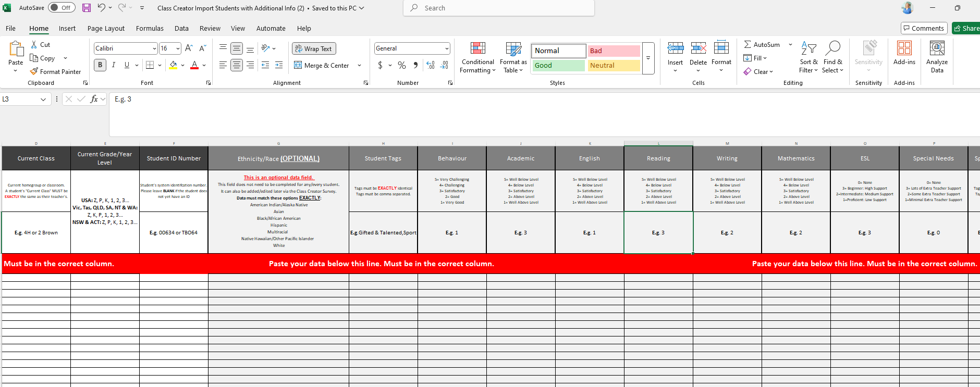
Task: Toggle Middle Align button
Action: point(237,48)
